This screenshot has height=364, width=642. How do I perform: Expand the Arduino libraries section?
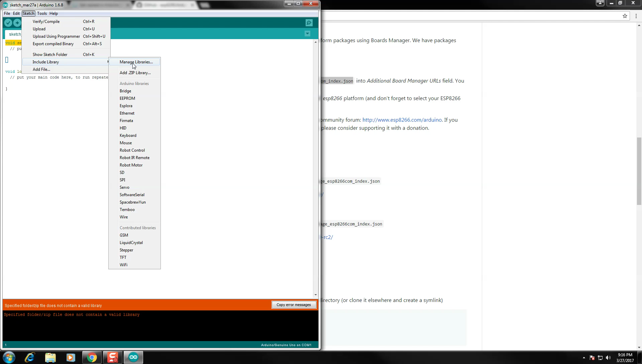coord(134,83)
